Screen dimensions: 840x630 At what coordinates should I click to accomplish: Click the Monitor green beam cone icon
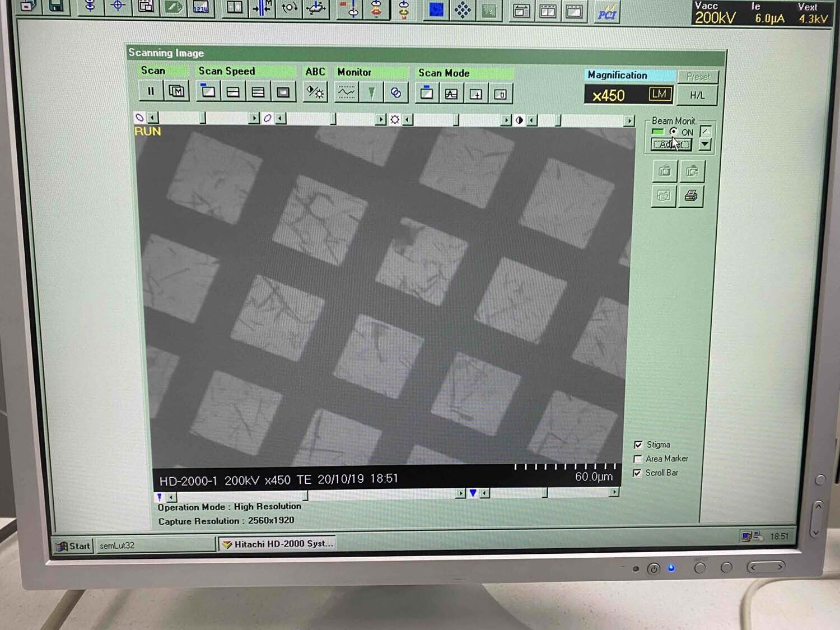pos(371,93)
